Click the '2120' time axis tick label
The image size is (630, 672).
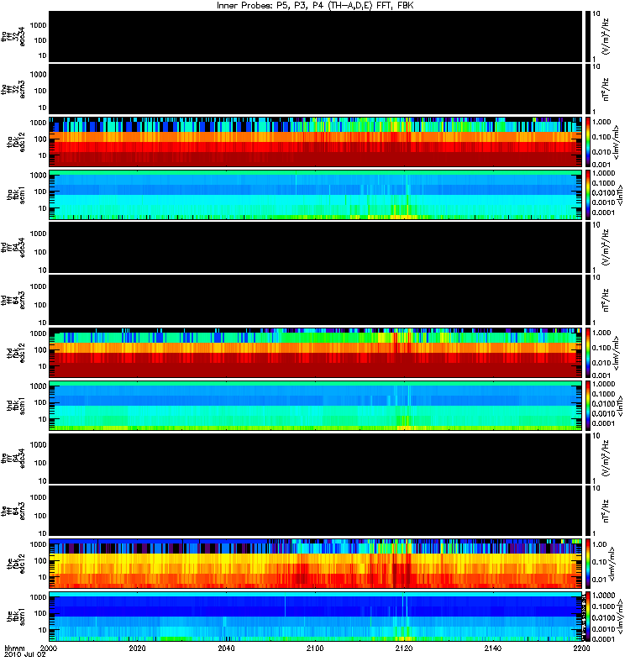(404, 648)
